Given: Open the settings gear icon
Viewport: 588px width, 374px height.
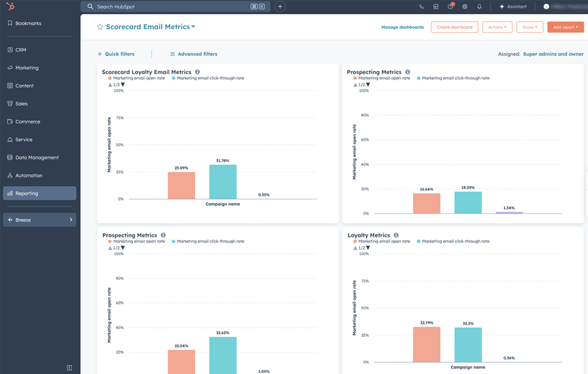Looking at the screenshot, I should pos(465,7).
